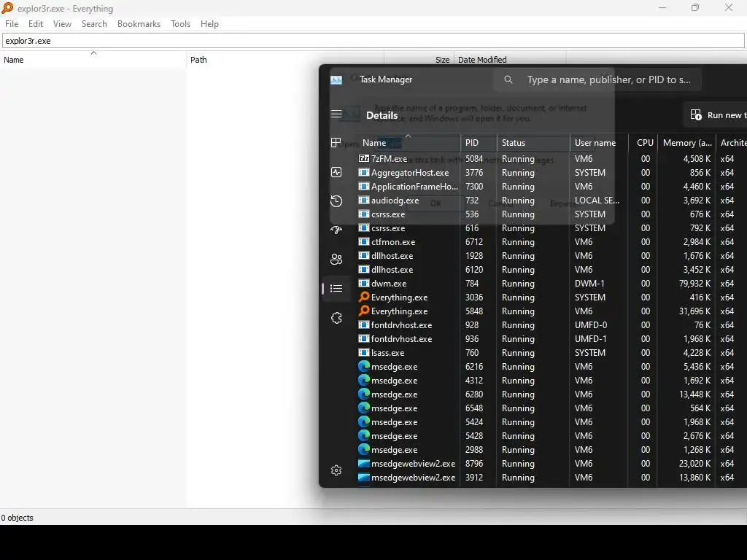The height and width of the screenshot is (560, 747).
Task: Select msedge.exe row with PID 6280
Action: [551, 394]
